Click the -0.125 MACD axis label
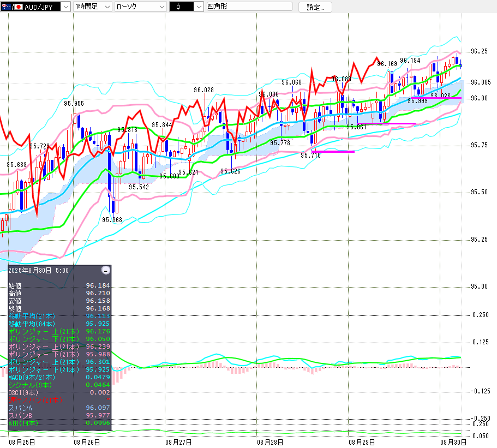This screenshot has width=497, height=448. tap(480, 391)
